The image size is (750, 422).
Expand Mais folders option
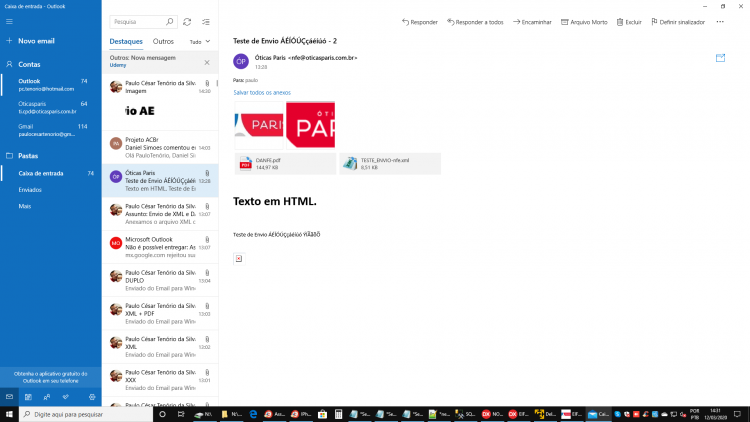pos(25,206)
